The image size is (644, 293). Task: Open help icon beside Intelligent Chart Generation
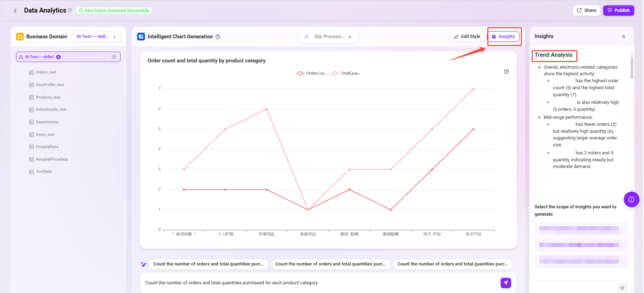coord(218,37)
